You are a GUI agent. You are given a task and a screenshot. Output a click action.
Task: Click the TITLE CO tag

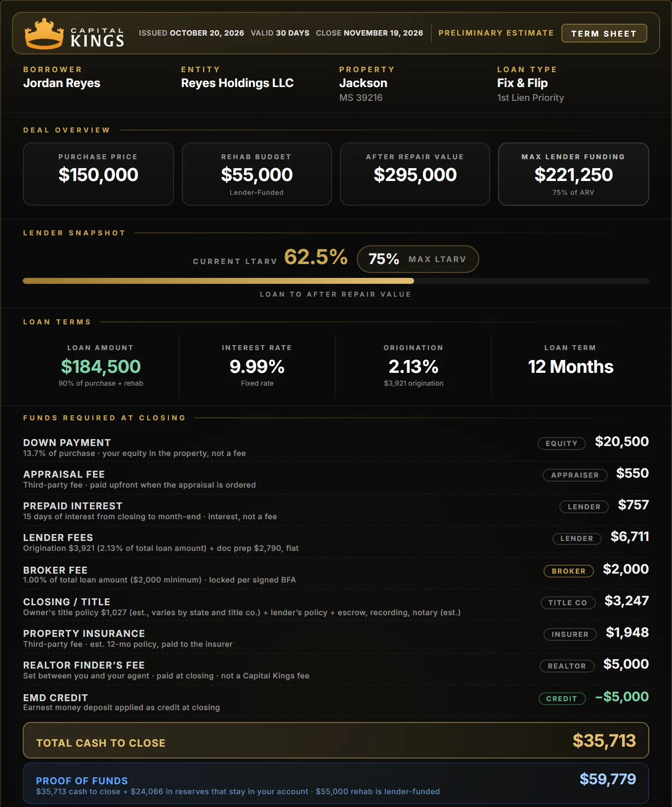(568, 603)
